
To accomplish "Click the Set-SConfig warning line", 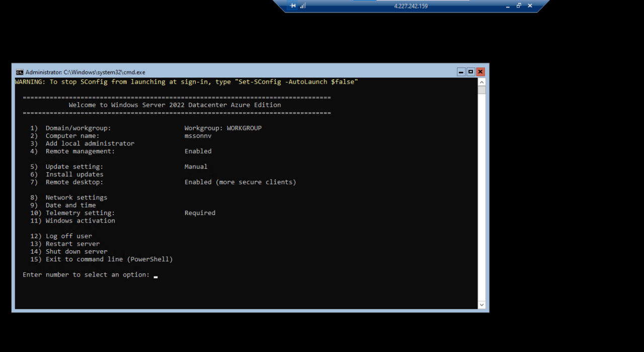I will [187, 82].
